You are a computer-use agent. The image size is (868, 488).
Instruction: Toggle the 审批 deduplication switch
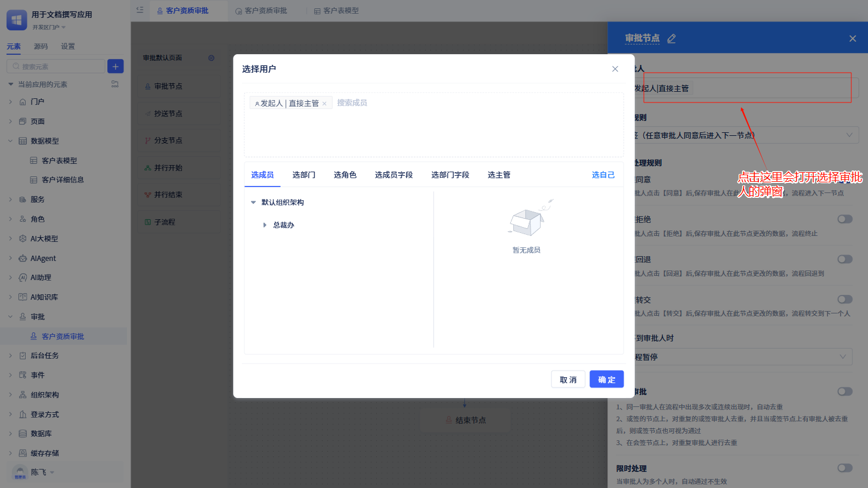(845, 391)
